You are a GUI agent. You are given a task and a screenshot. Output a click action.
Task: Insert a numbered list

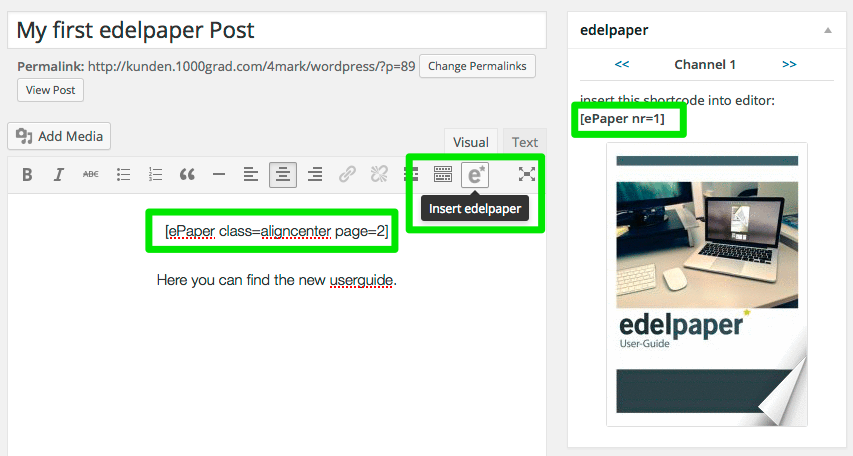[x=156, y=175]
